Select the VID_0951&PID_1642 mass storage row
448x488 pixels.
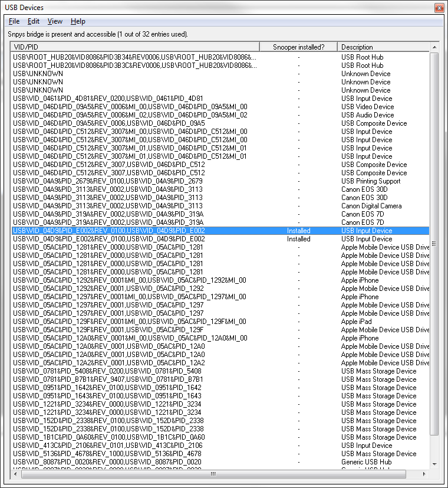coord(220,388)
